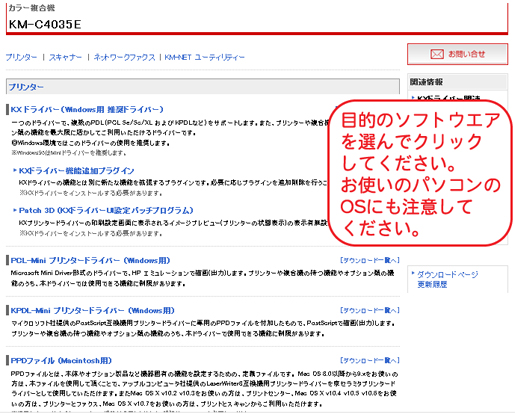Click the カラー複合機 category label
This screenshot has height=413, width=515.
point(32,8)
